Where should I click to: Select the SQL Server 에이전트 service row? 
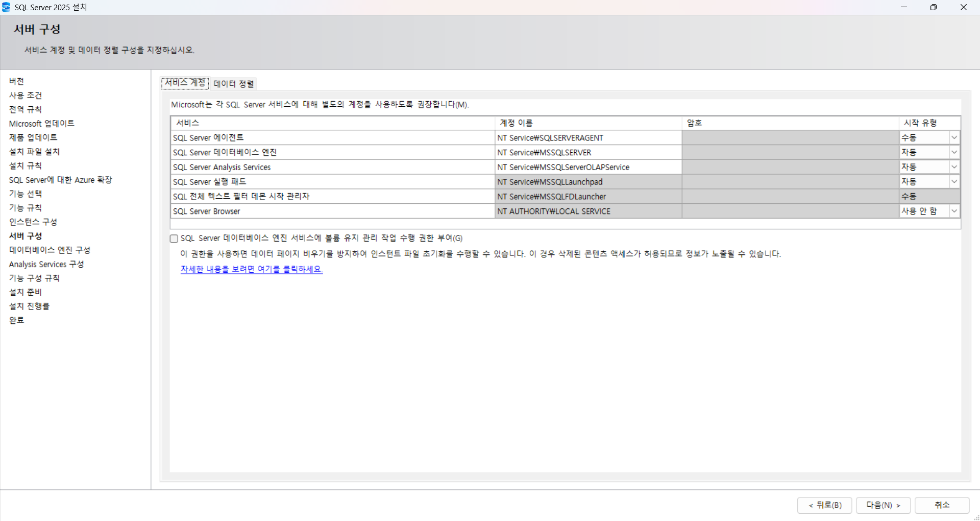332,138
